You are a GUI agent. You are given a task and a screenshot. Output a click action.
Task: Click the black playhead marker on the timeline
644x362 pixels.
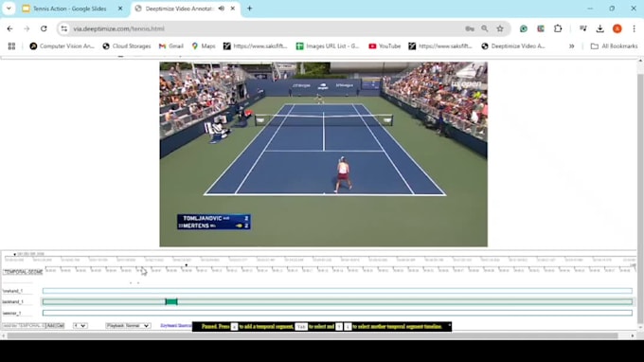click(x=186, y=265)
